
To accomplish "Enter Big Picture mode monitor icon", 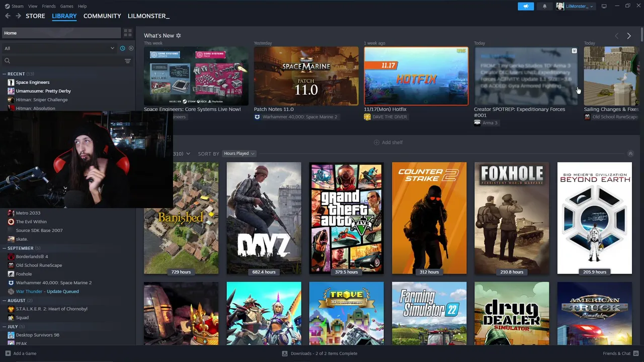I will (x=604, y=6).
